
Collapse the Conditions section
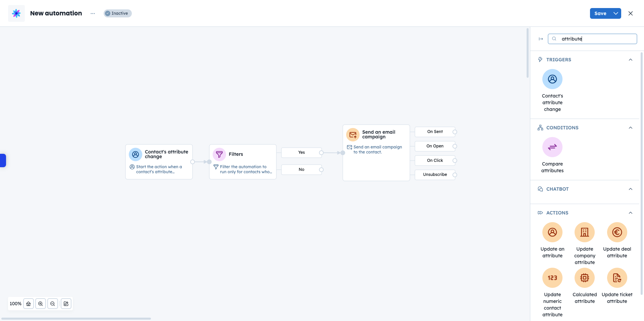(630, 128)
